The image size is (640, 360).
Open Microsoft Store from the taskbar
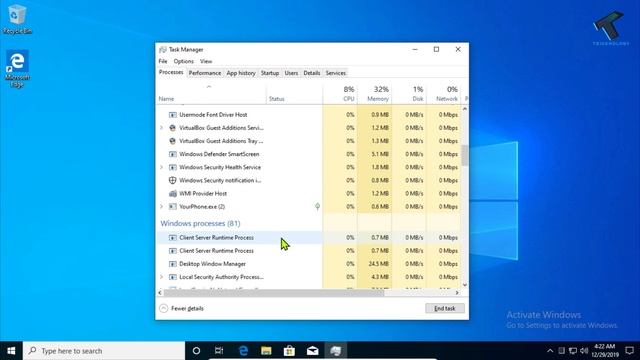[289, 351]
